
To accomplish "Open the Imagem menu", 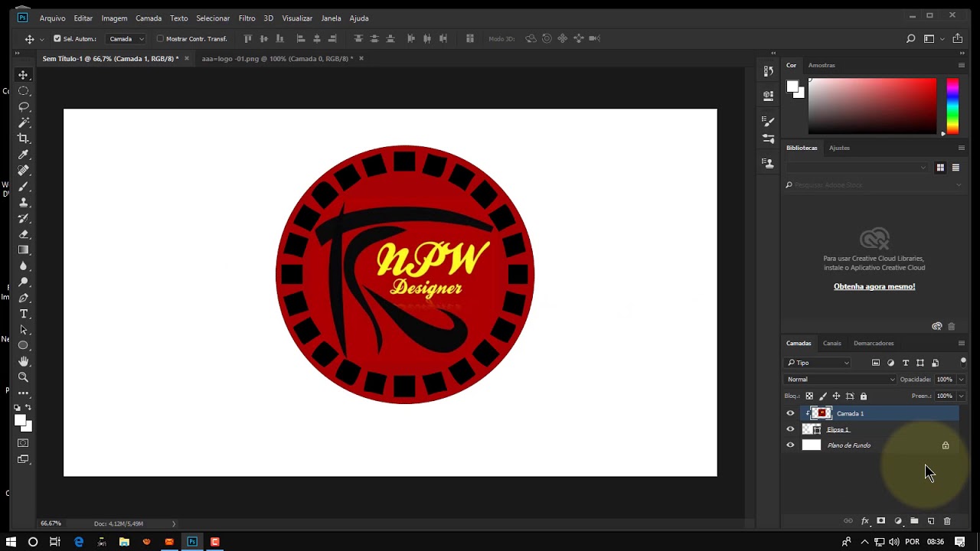I will (114, 18).
